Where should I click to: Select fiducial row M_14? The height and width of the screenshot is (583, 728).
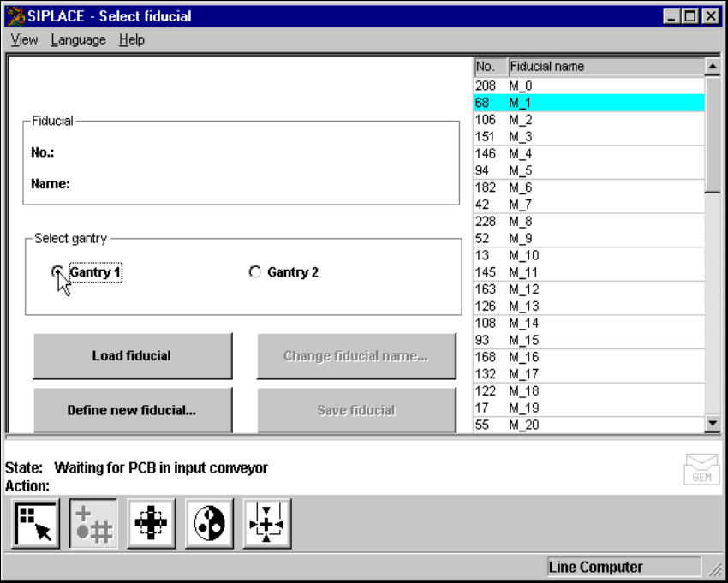[588, 323]
